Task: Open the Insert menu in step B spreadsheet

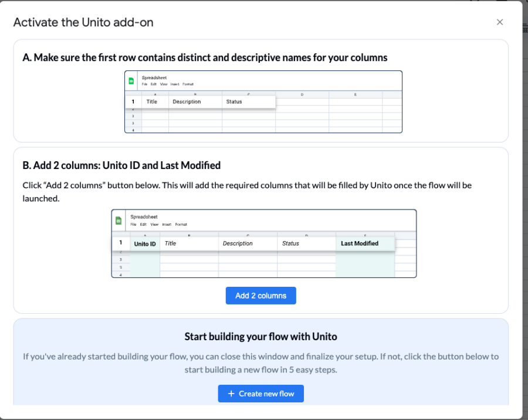Action: (166, 224)
